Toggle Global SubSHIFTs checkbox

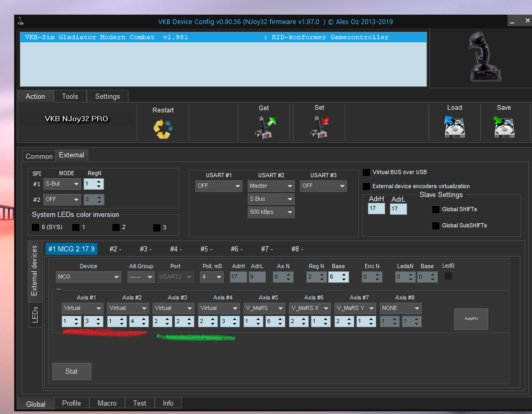click(436, 226)
